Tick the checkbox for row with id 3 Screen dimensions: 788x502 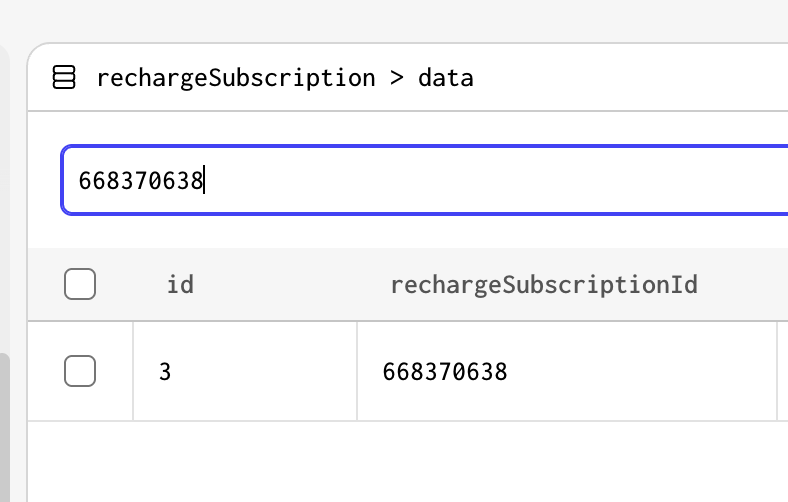click(x=80, y=371)
